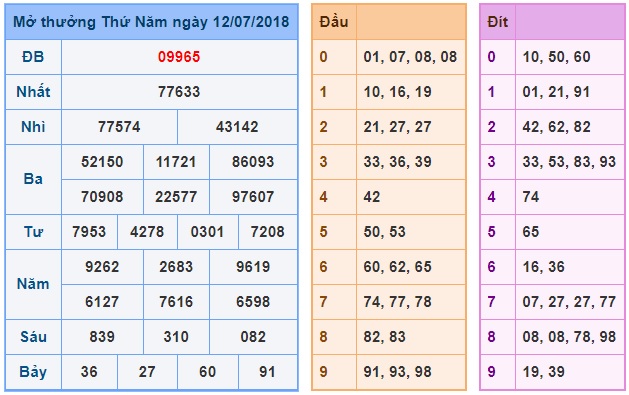Click the draw date title 12/07/2018
629x395 pixels.
(x=251, y=22)
